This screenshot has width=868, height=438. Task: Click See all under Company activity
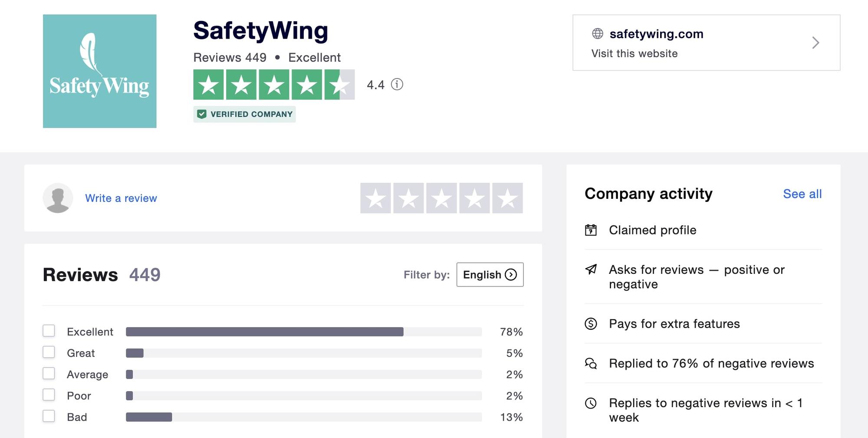pos(802,194)
